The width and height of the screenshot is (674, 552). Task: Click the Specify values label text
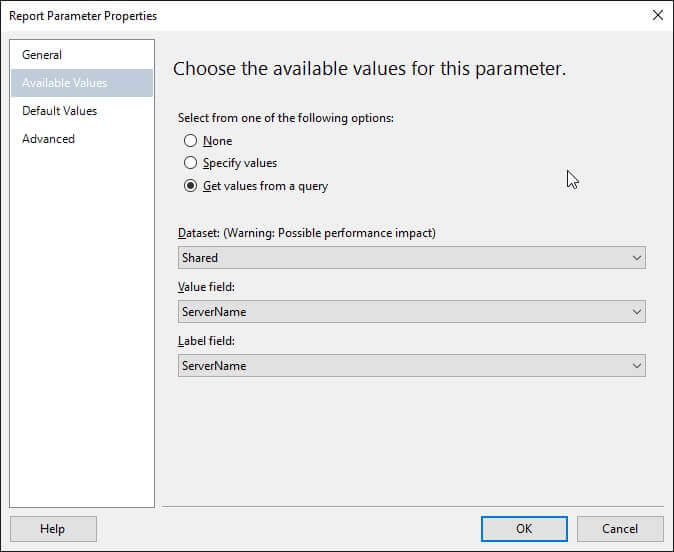240,163
